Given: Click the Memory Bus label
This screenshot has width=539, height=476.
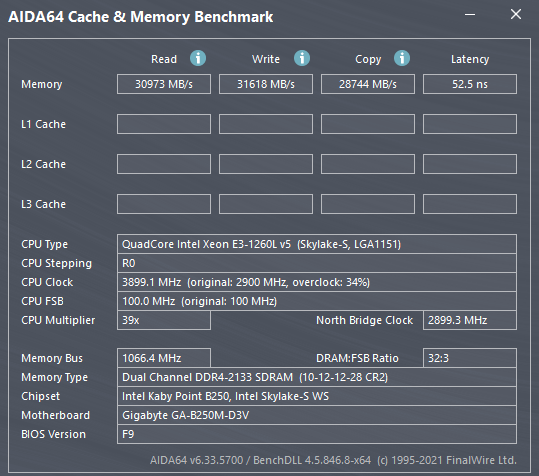Looking at the screenshot, I should point(52,358).
